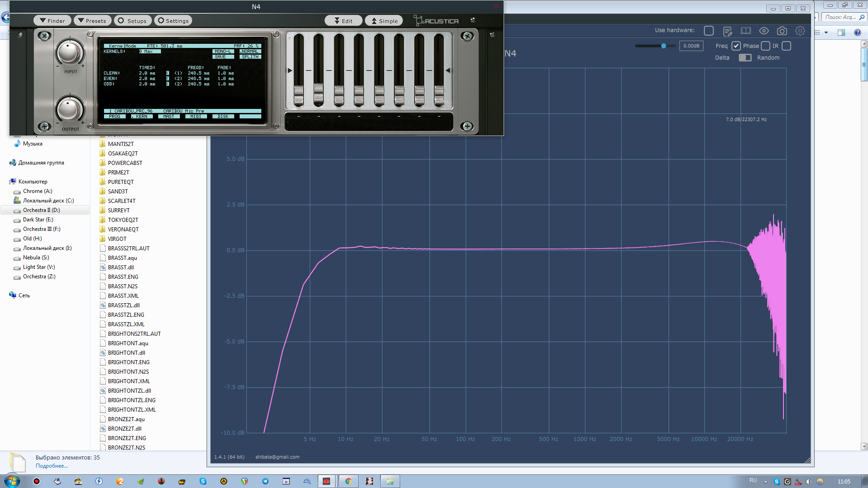Viewport: 868px width, 488px height.
Task: Toggle the Delta/Random switch
Action: pyautogui.click(x=745, y=58)
